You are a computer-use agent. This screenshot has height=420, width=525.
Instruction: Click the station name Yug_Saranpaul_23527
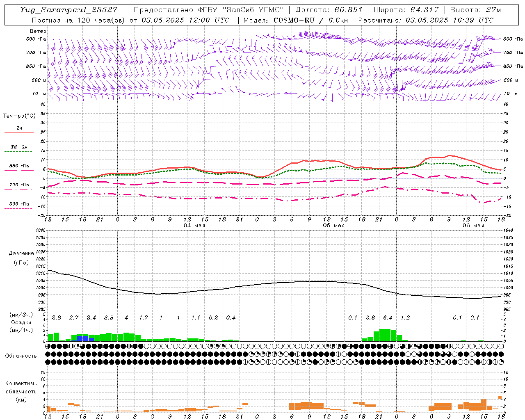click(68, 10)
